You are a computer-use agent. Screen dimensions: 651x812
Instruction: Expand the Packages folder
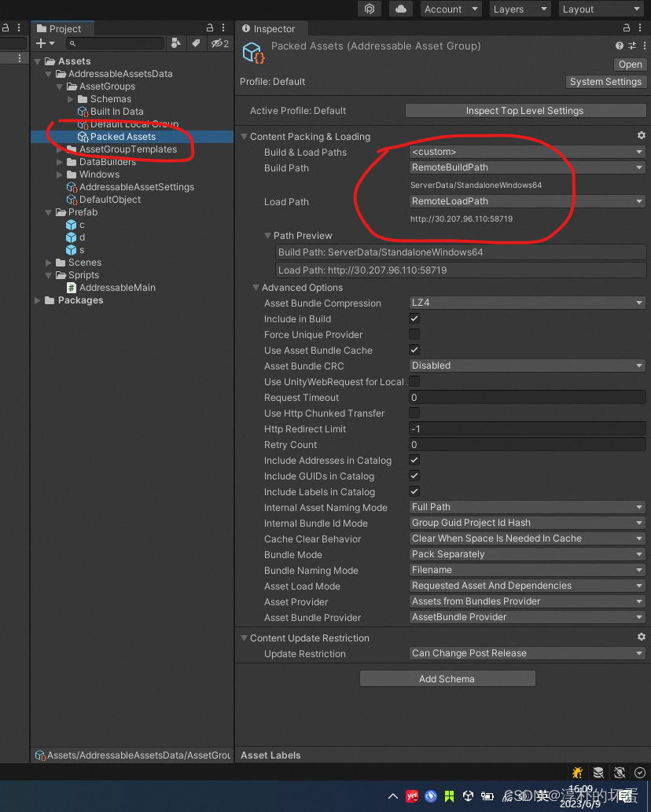click(x=38, y=300)
